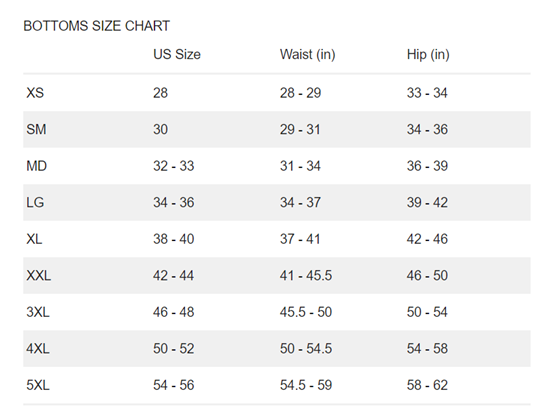The height and width of the screenshot is (418, 545).
Task: Click the XXL size row label
Action: click(x=39, y=276)
